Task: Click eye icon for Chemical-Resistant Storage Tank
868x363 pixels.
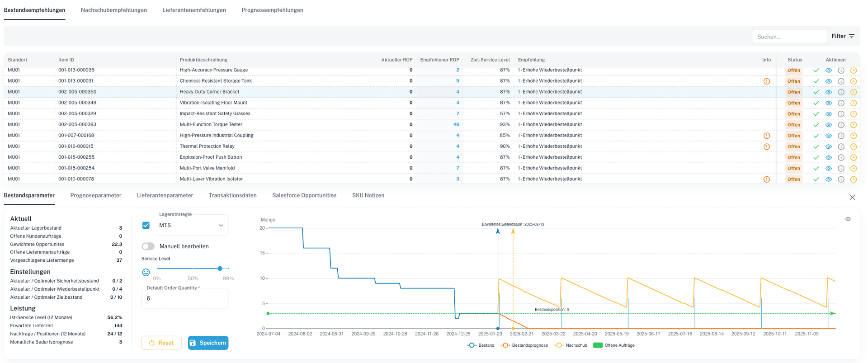Action: [x=828, y=81]
